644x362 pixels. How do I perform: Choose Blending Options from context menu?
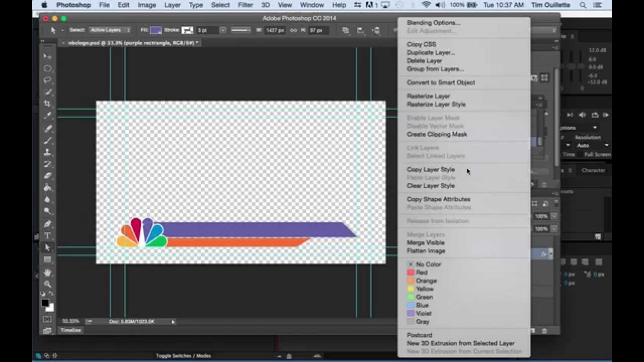433,23
